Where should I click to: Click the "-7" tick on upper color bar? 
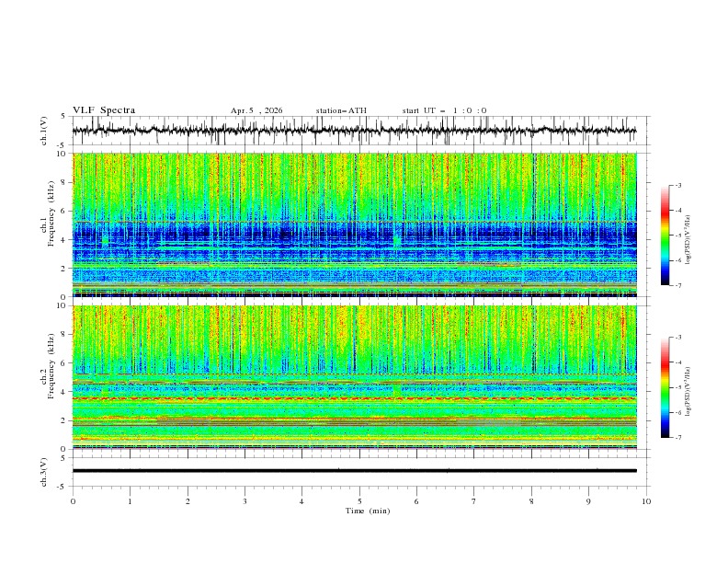click(677, 286)
